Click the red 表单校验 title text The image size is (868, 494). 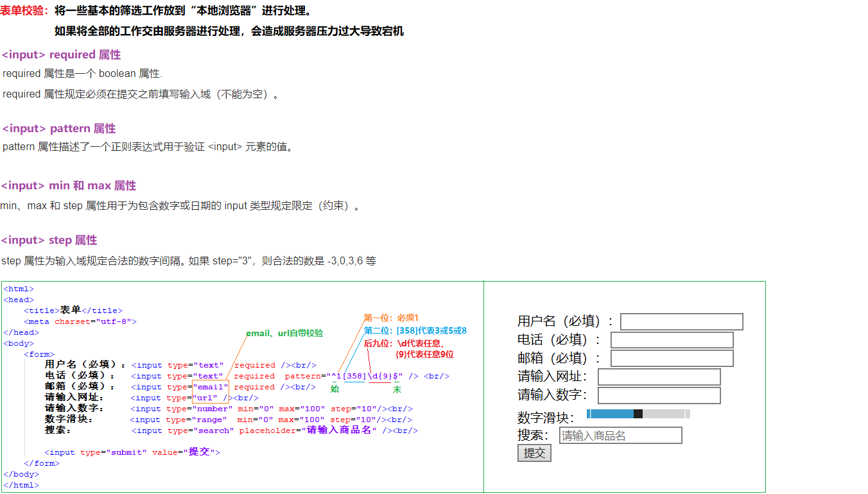tap(24, 11)
